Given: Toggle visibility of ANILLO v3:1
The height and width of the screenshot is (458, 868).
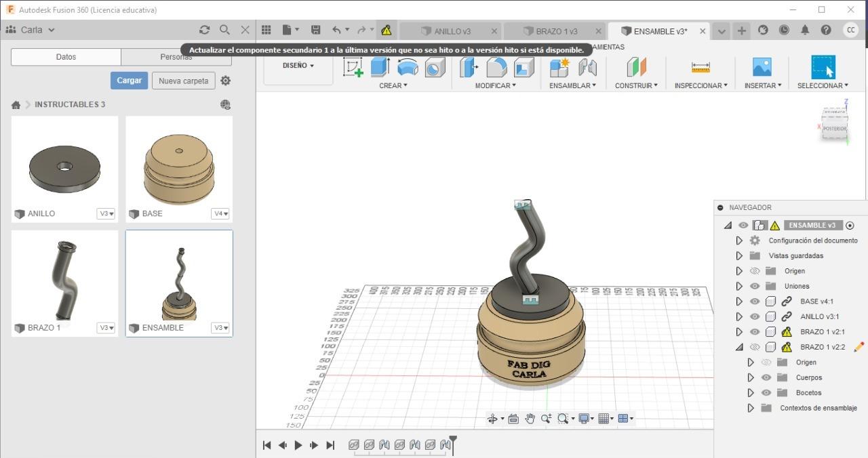Looking at the screenshot, I should tap(755, 316).
